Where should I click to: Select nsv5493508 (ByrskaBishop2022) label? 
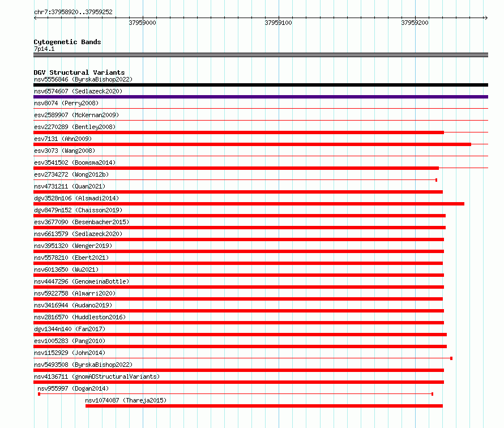click(x=83, y=365)
